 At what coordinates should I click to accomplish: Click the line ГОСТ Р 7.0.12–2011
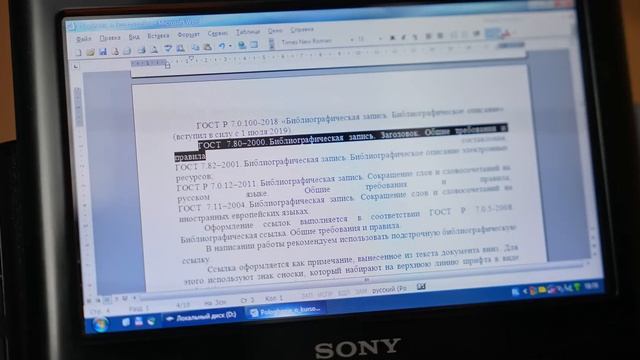tap(343, 176)
